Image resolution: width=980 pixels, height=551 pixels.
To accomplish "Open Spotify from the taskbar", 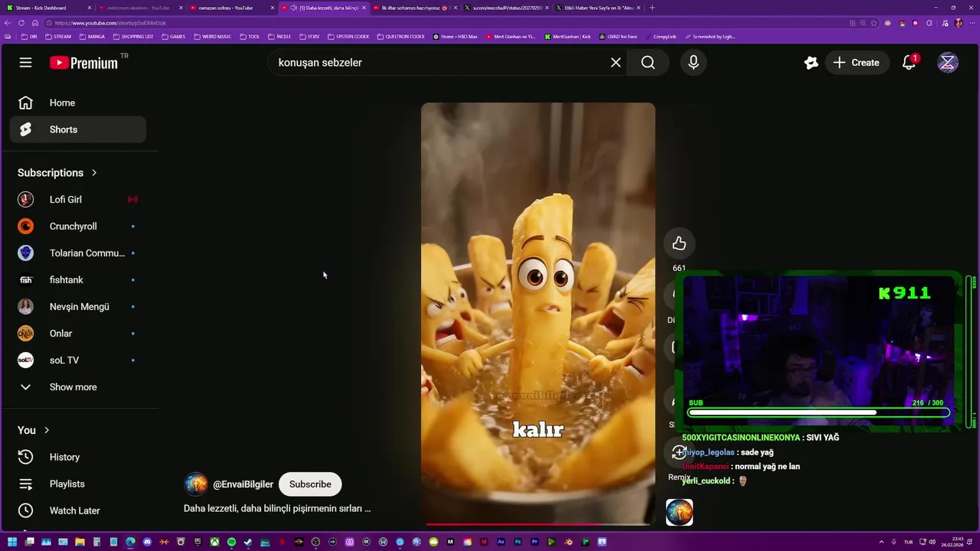I will [x=231, y=542].
